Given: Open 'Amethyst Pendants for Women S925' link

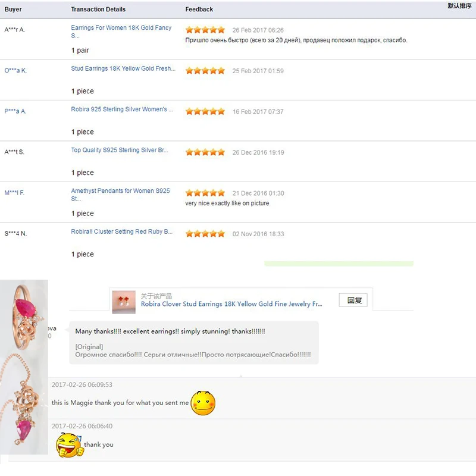Looking at the screenshot, I should click(120, 195).
